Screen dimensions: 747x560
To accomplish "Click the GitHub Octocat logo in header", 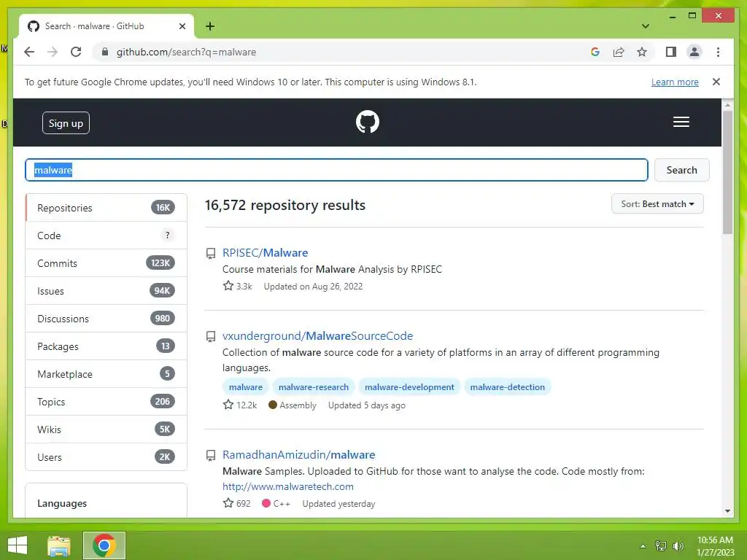I will click(x=368, y=122).
